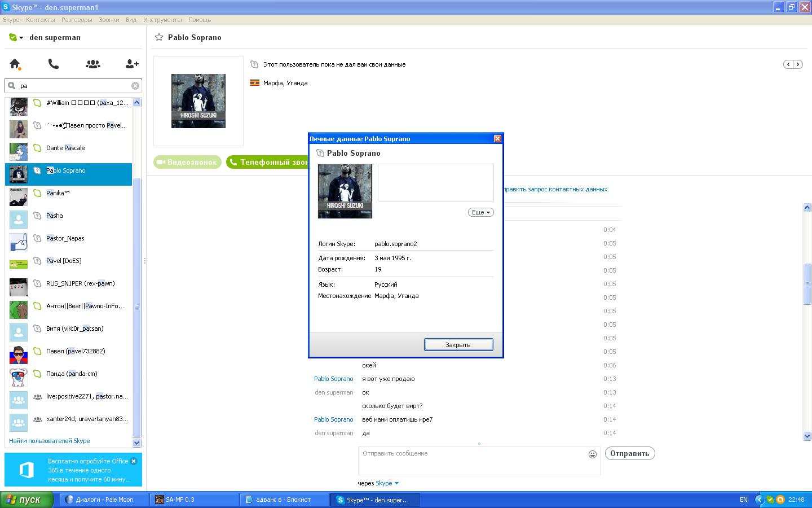
Task: Clear the contact search field
Action: [x=135, y=86]
